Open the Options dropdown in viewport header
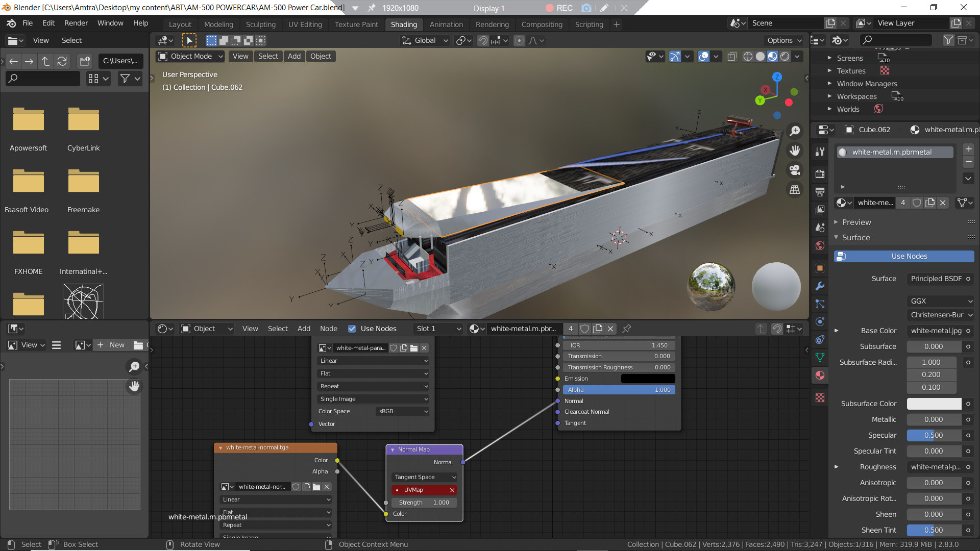The height and width of the screenshot is (551, 980). tap(784, 40)
